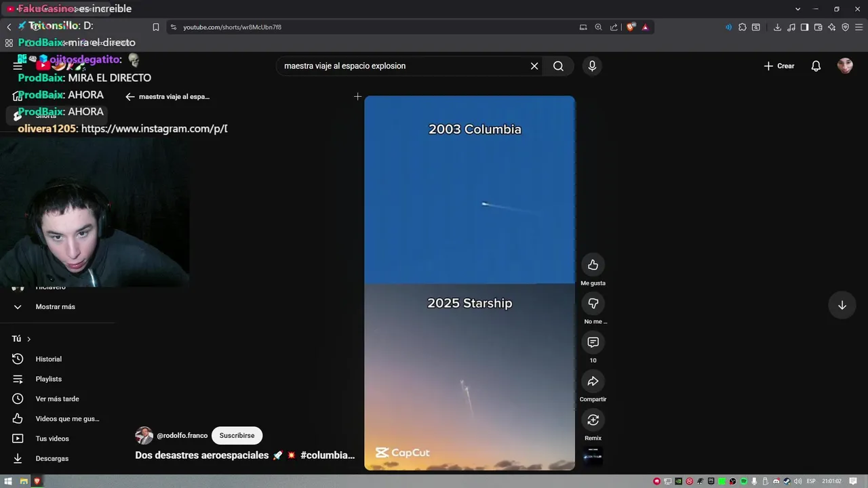Click the browser address bar URL
The width and height of the screenshot is (868, 488).
(x=232, y=27)
